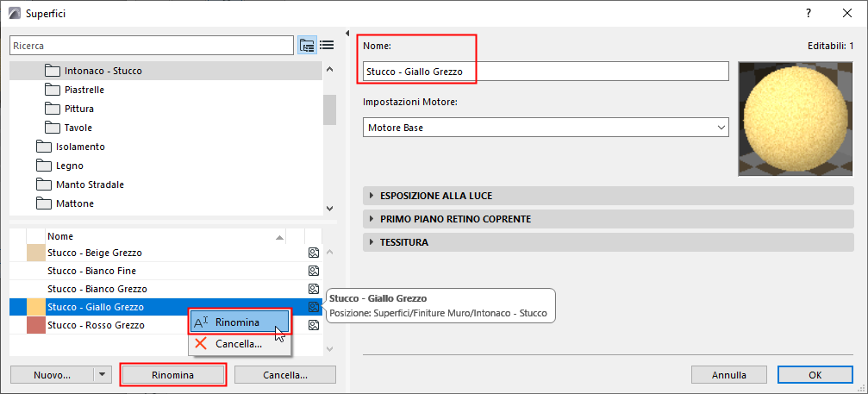
Task: Click the Annulla button
Action: (728, 375)
